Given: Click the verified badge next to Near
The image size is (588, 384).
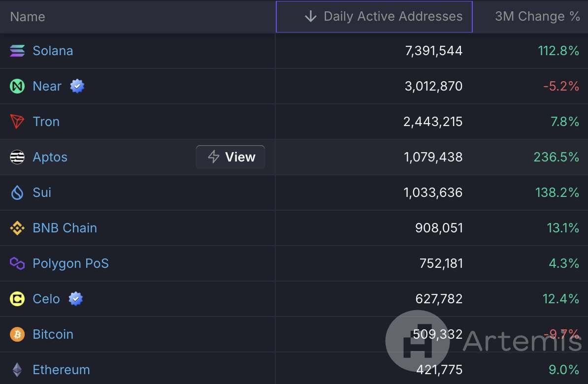Looking at the screenshot, I should tap(77, 86).
